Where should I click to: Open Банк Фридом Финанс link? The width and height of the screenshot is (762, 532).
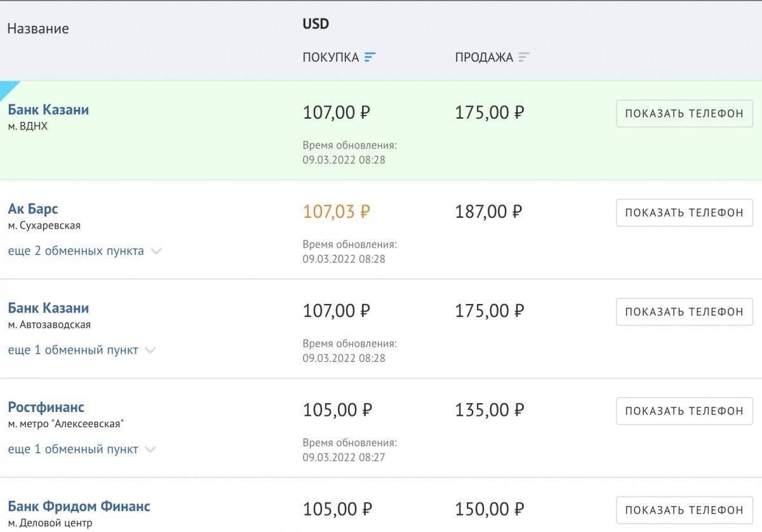tap(79, 506)
